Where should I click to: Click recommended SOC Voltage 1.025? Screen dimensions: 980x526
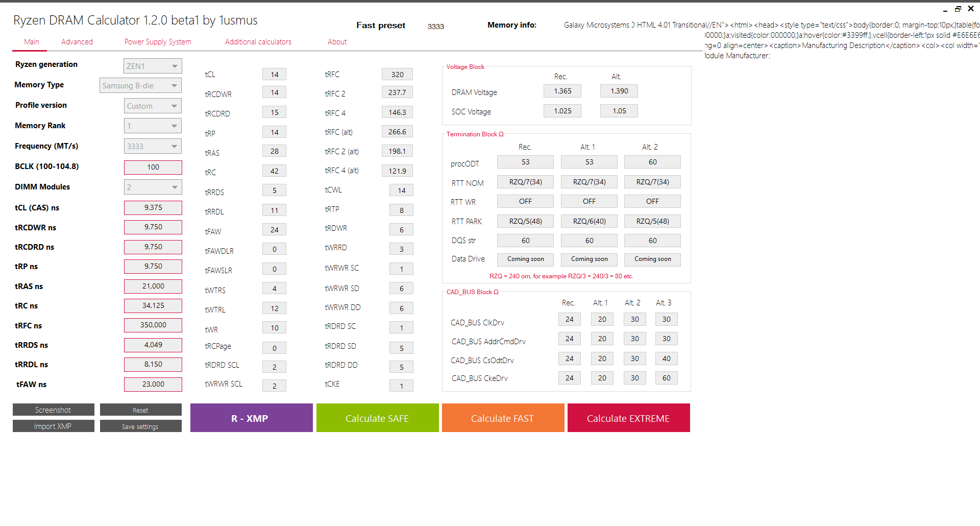click(x=562, y=111)
